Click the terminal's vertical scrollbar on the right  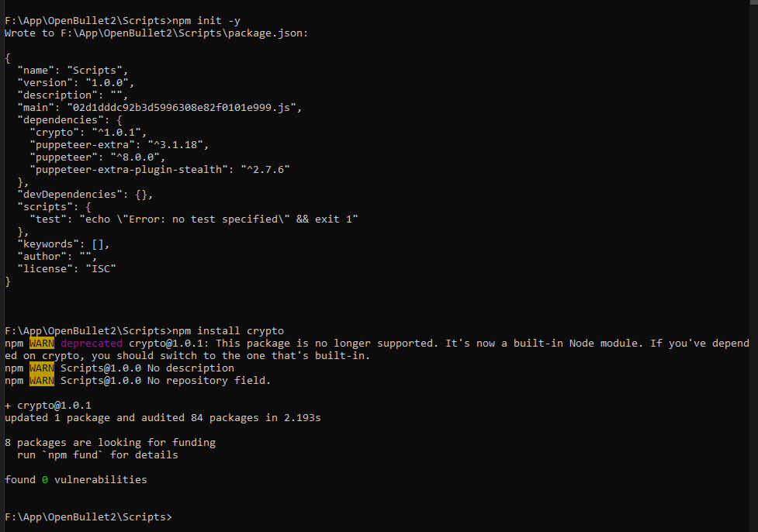click(x=753, y=266)
